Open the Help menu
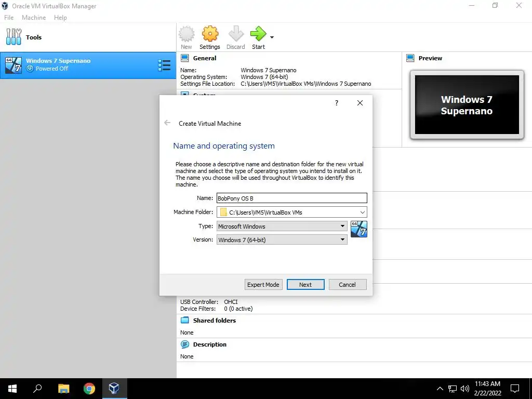Image resolution: width=532 pixels, height=399 pixels. pyautogui.click(x=60, y=18)
